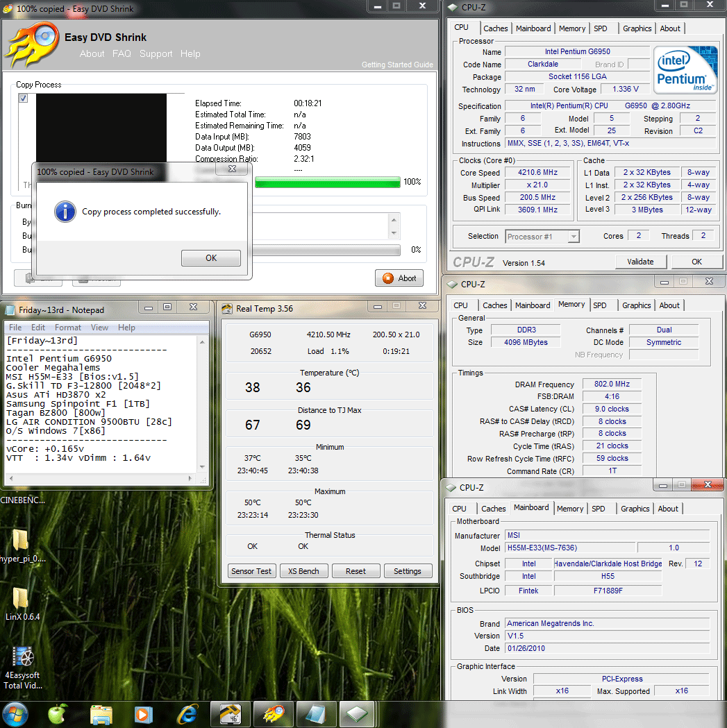
Task: Switch to Graphics tab in top CPU-Z
Action: pos(637,28)
